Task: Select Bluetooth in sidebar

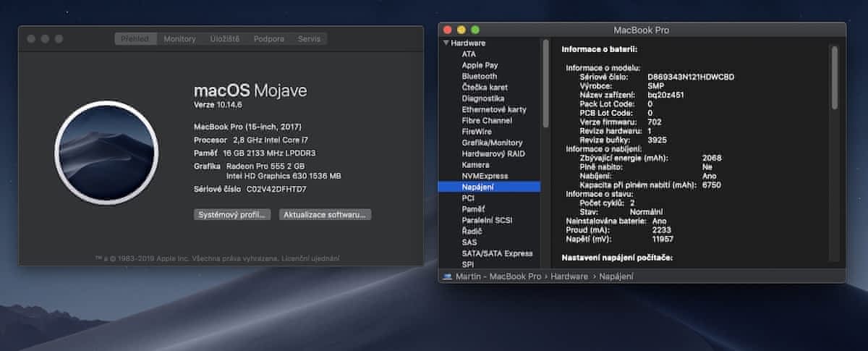Action: tap(480, 76)
